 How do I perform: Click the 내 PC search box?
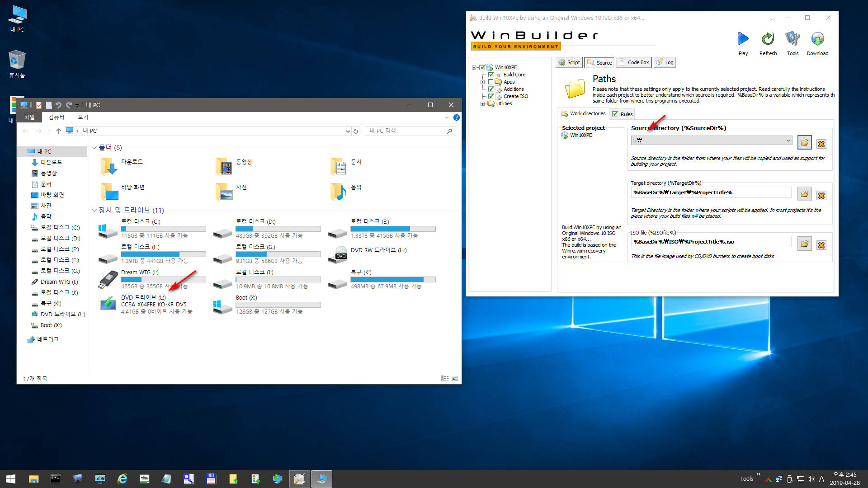(410, 131)
